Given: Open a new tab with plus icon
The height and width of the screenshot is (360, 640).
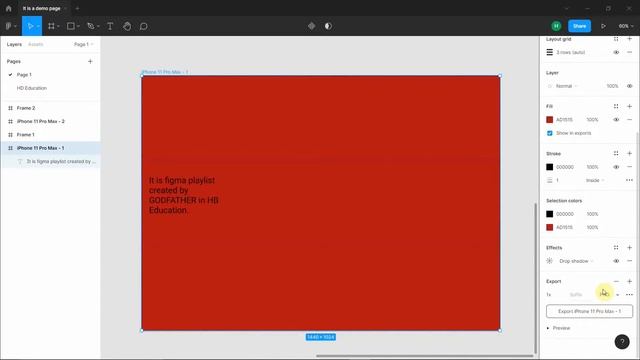Looking at the screenshot, I should click(77, 8).
